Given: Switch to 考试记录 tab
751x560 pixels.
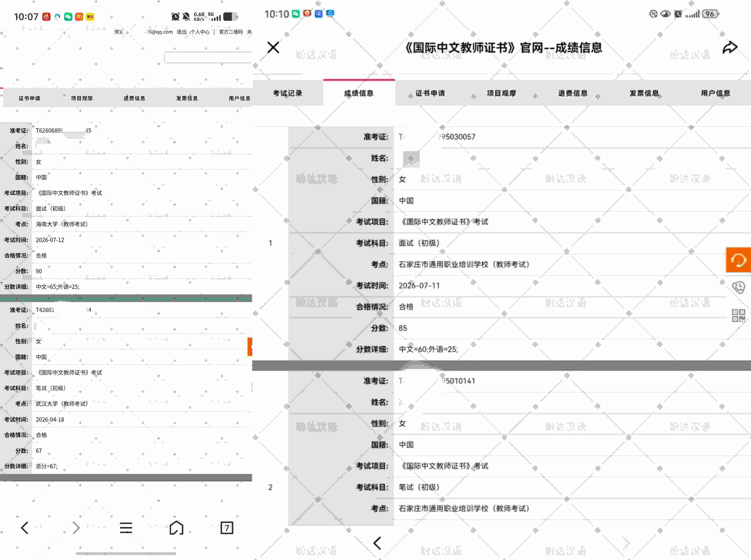Looking at the screenshot, I should pyautogui.click(x=288, y=93).
